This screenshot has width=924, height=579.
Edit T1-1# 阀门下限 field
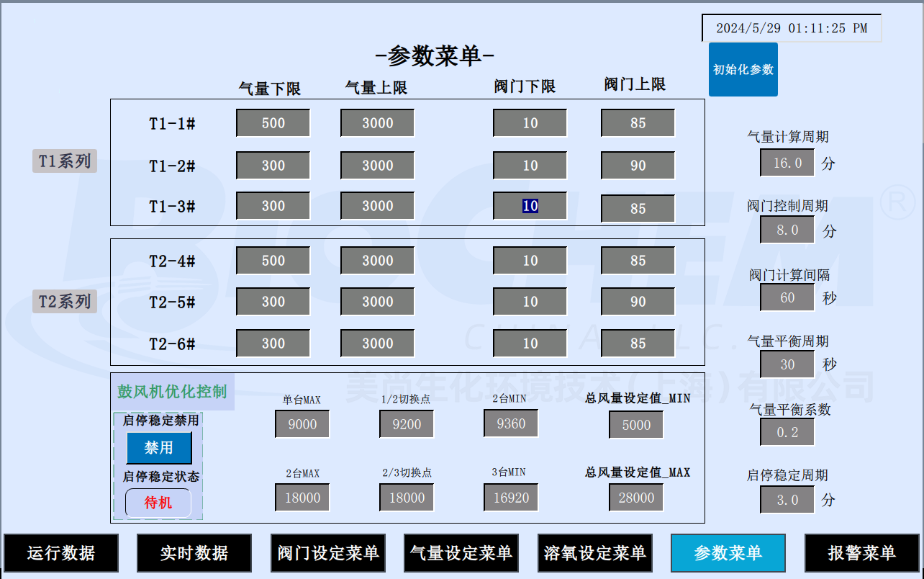coord(530,123)
